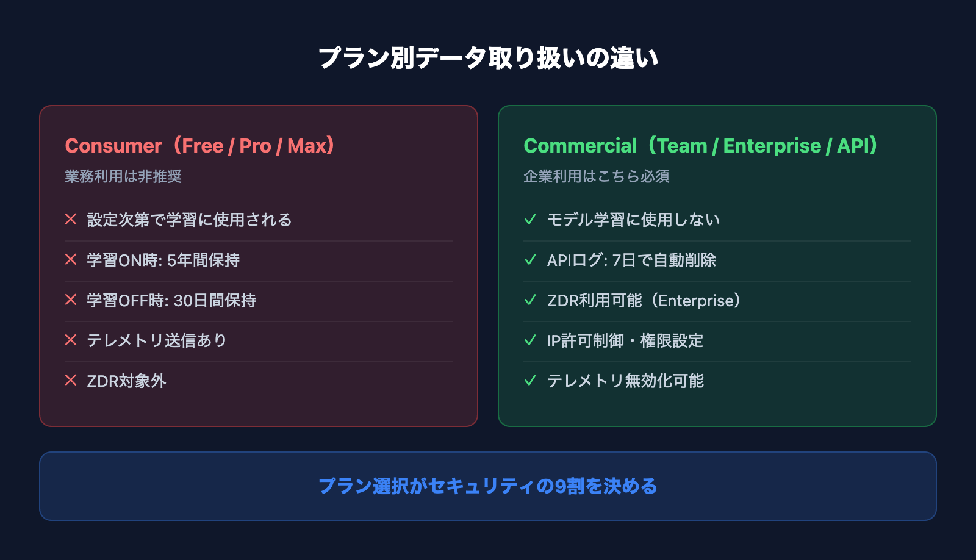976x560 pixels.
Task: Click the checkmark next to IP許可制御・権限設定
Action: pos(530,340)
